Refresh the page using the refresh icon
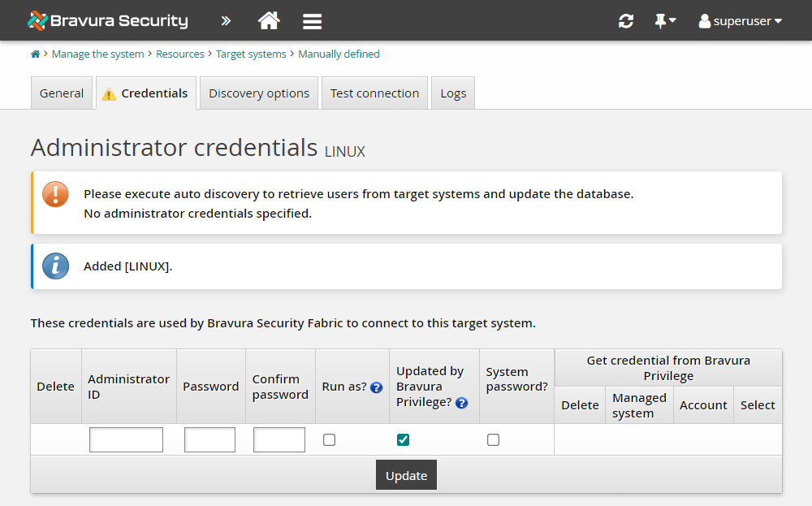Viewport: 812px width, 506px height. pos(625,20)
